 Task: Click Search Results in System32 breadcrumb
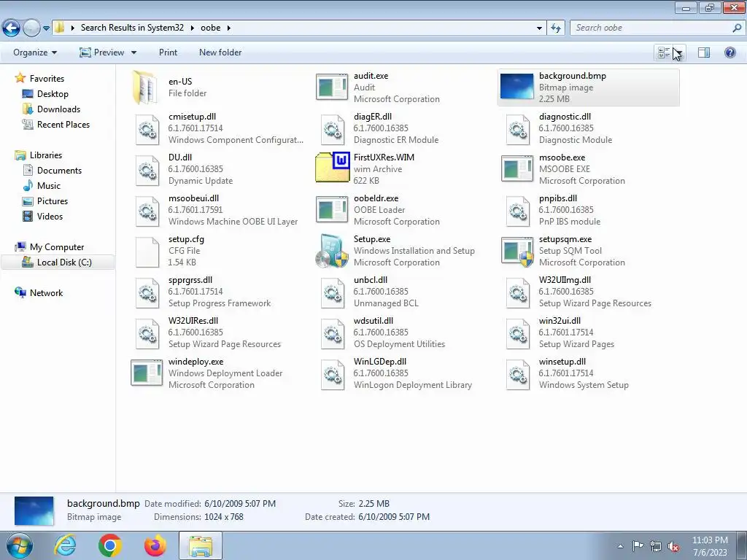(x=133, y=28)
